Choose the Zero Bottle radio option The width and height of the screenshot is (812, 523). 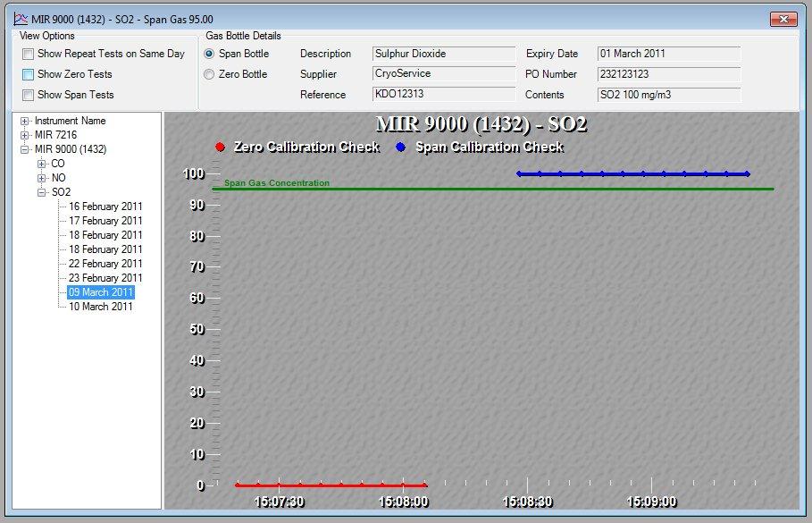(209, 74)
